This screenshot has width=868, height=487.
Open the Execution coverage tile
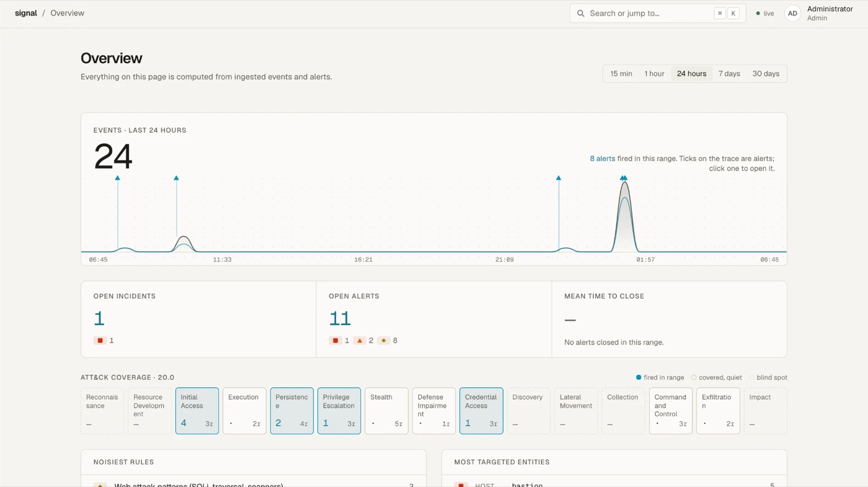pos(244,411)
